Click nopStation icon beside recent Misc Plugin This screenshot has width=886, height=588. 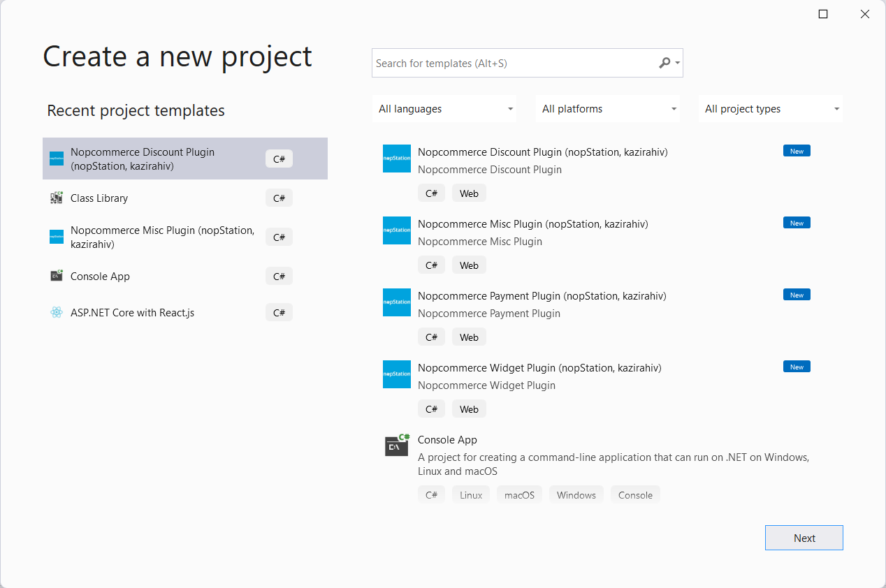pos(57,237)
